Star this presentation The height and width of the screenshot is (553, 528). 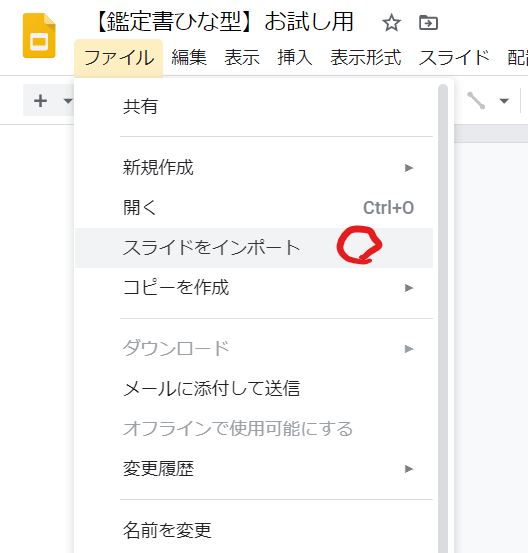pyautogui.click(x=391, y=23)
